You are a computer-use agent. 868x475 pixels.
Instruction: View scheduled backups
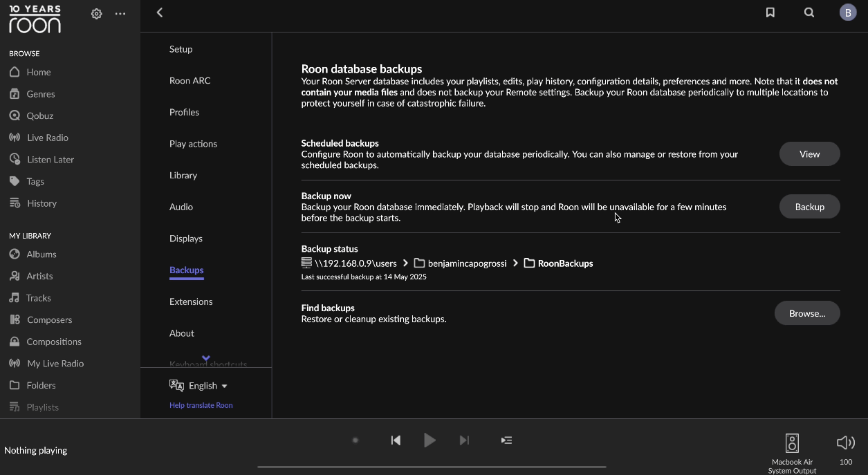pos(810,154)
